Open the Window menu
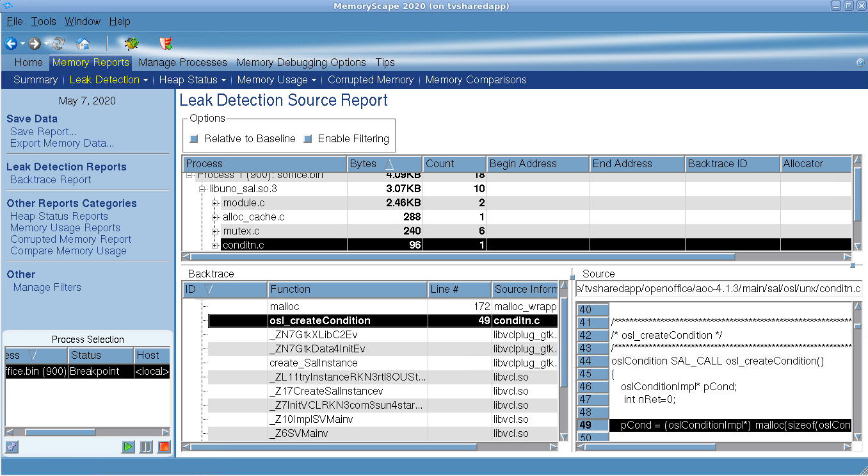 point(83,22)
